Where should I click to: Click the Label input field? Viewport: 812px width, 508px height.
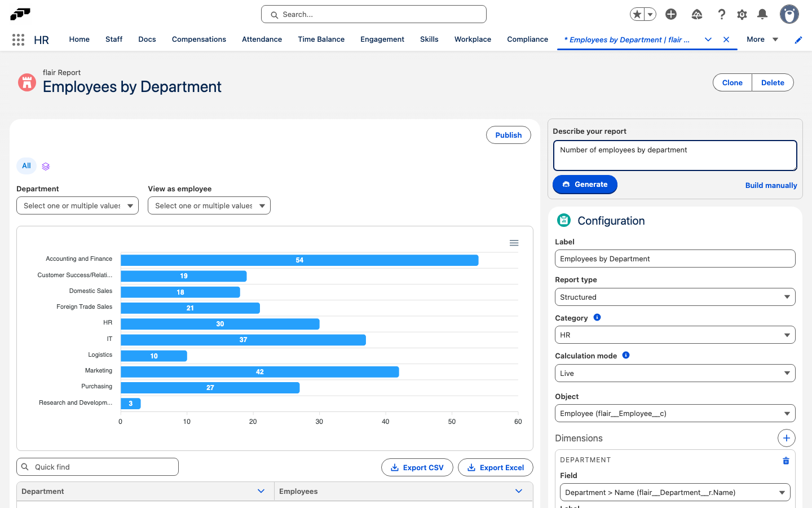click(675, 259)
